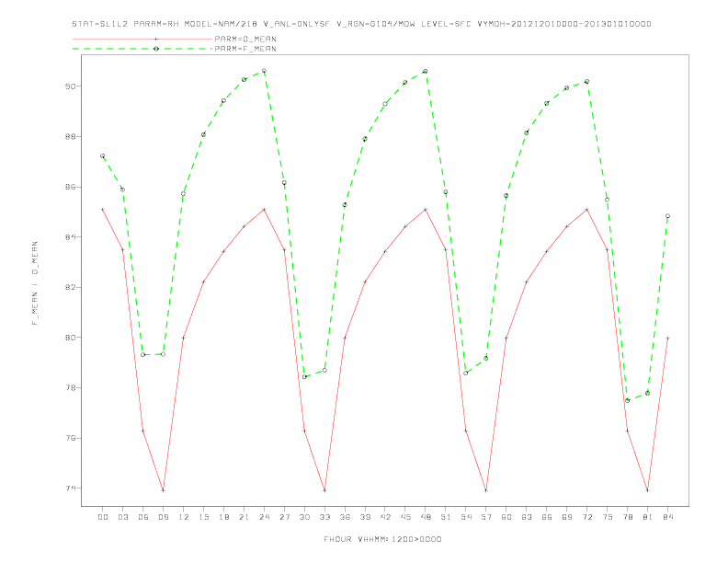Select the red O_MEAN plus marker at hour 57

pos(486,490)
